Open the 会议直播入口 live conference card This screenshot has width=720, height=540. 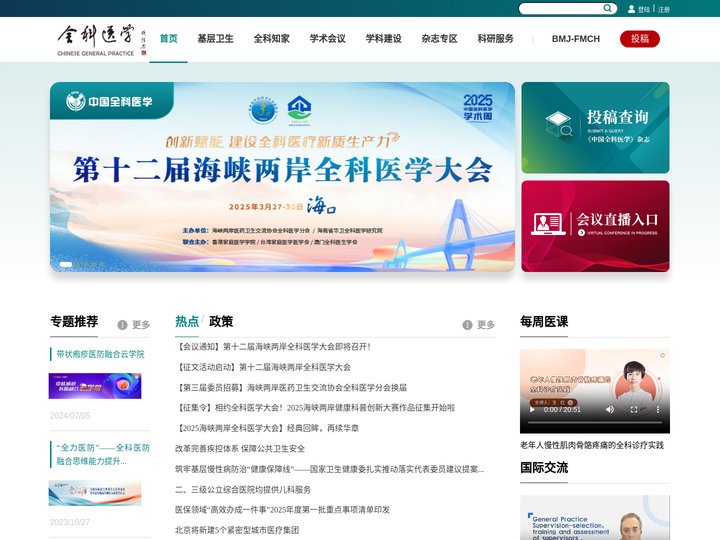[x=595, y=226]
